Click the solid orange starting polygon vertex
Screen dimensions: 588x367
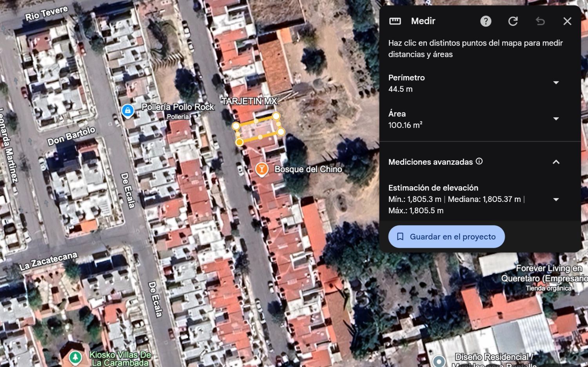click(239, 142)
